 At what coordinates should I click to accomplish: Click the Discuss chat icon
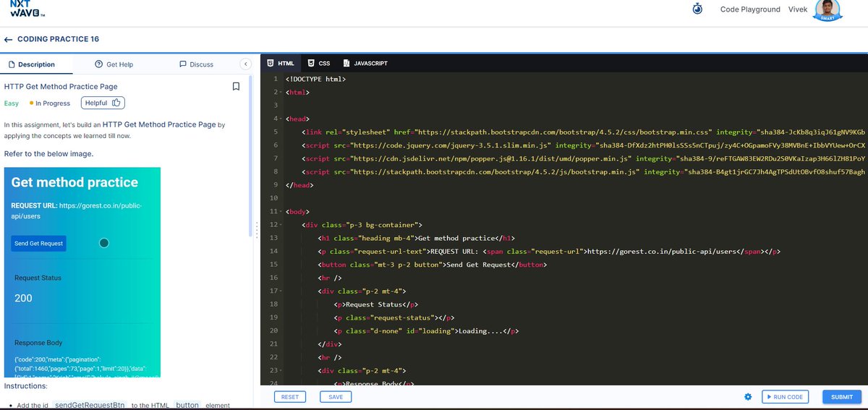tap(183, 64)
